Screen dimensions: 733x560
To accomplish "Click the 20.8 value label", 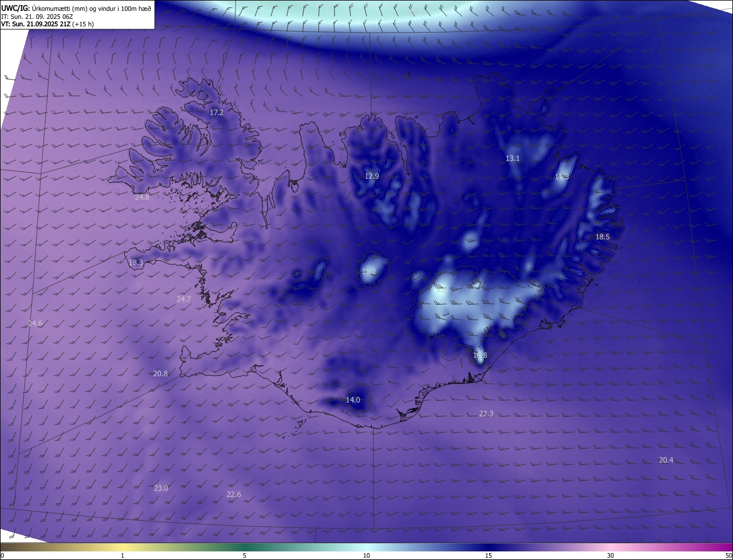I will click(160, 374).
